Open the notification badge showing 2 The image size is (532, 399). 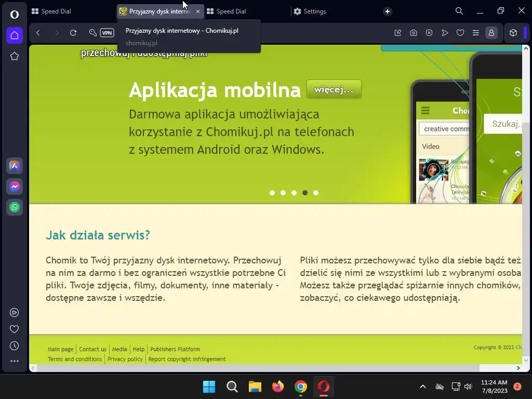(x=517, y=387)
